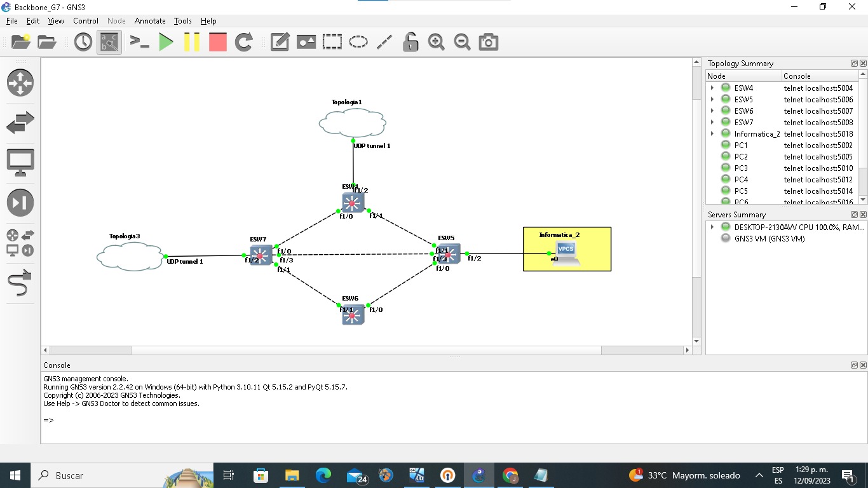Select the Browse Routers icon in sidebar
Viewport: 868px width, 488px height.
click(20, 83)
